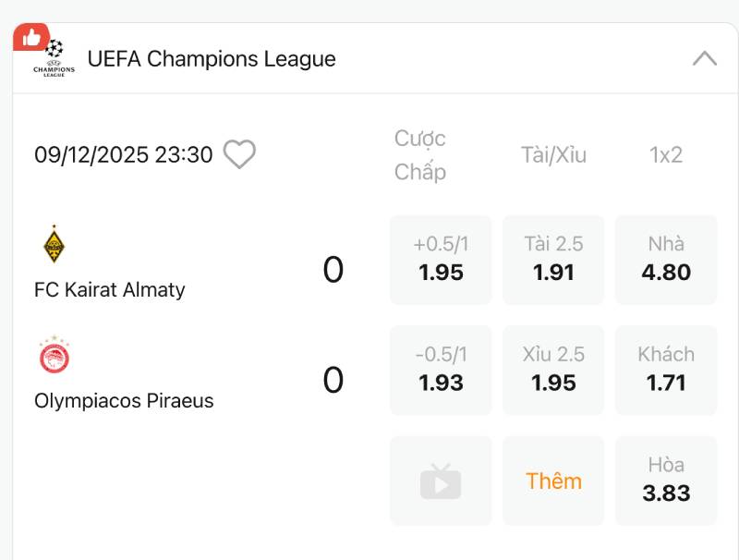Image resolution: width=739 pixels, height=560 pixels.
Task: Pick Xỉu 2.5 at odds 1.95
Action: pyautogui.click(x=553, y=370)
